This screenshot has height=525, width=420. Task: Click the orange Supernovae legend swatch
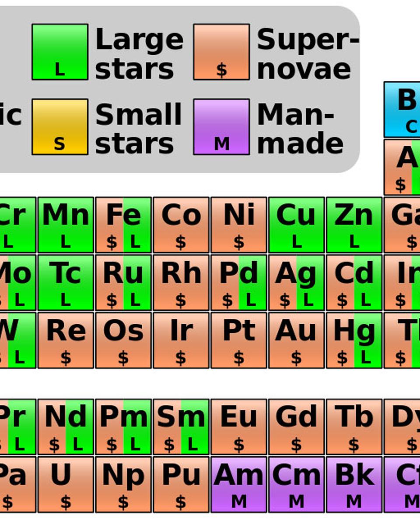tap(222, 52)
